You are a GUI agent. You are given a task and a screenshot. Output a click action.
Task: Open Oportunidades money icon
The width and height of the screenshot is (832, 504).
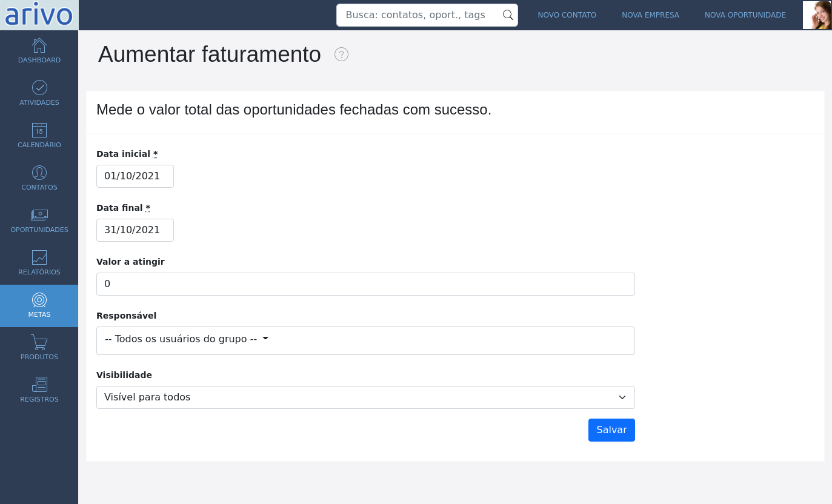39,215
